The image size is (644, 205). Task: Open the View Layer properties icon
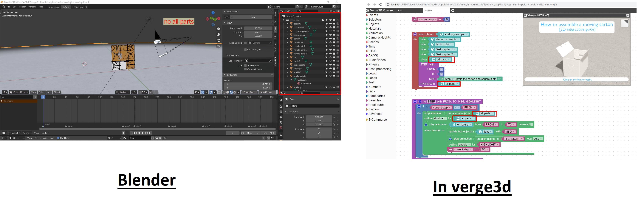point(281,117)
